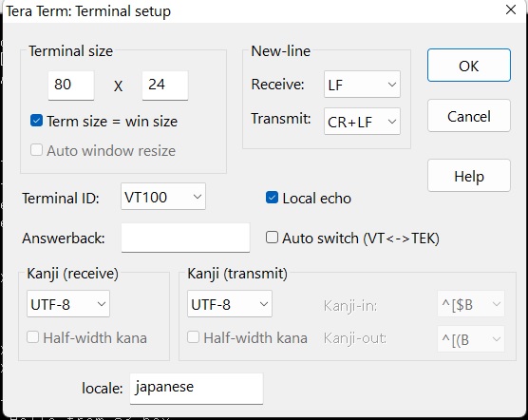The width and height of the screenshot is (528, 420).
Task: Open Help for Terminal setup
Action: [x=469, y=176]
